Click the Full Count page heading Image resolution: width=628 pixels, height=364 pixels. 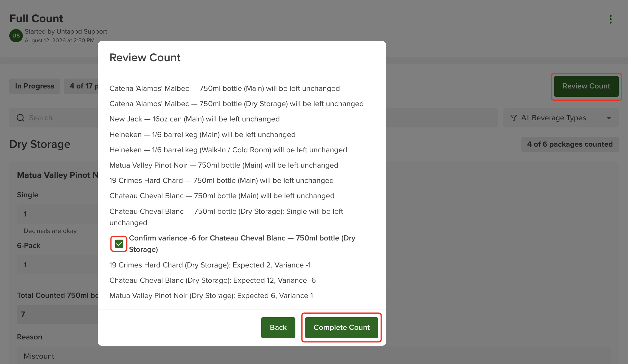coord(36,19)
